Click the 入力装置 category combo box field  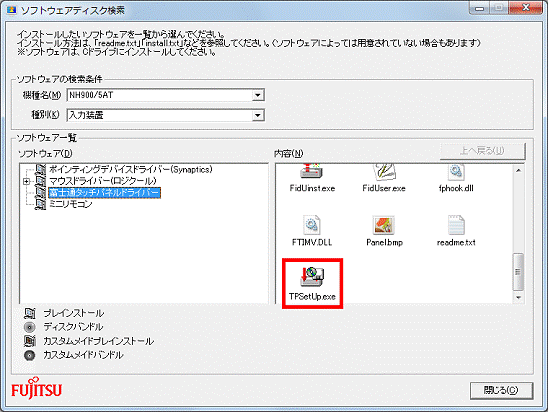click(165, 115)
